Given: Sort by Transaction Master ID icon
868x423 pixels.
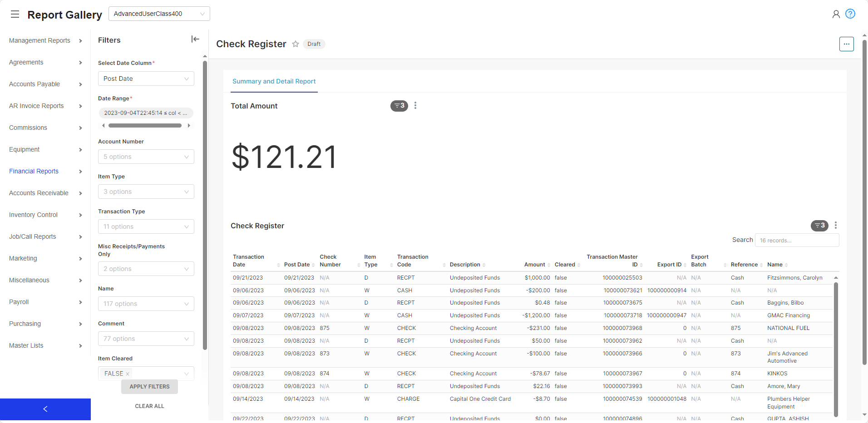Looking at the screenshot, I should tap(641, 265).
